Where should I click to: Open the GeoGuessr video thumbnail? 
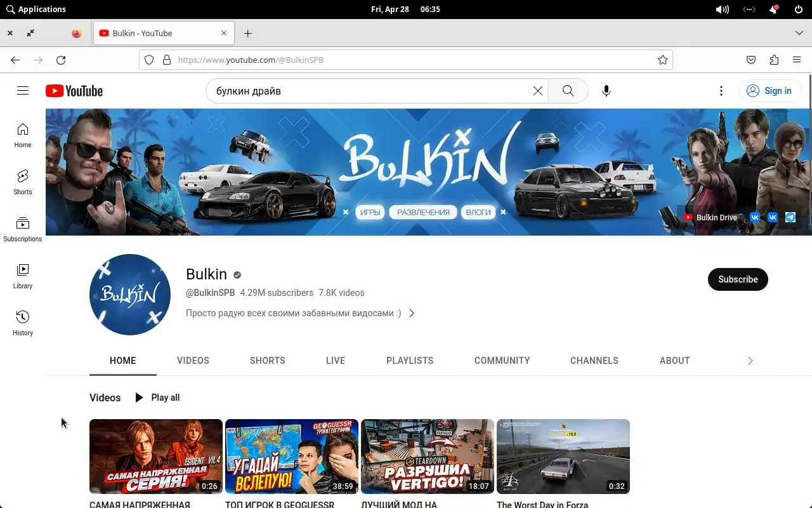[x=292, y=457]
